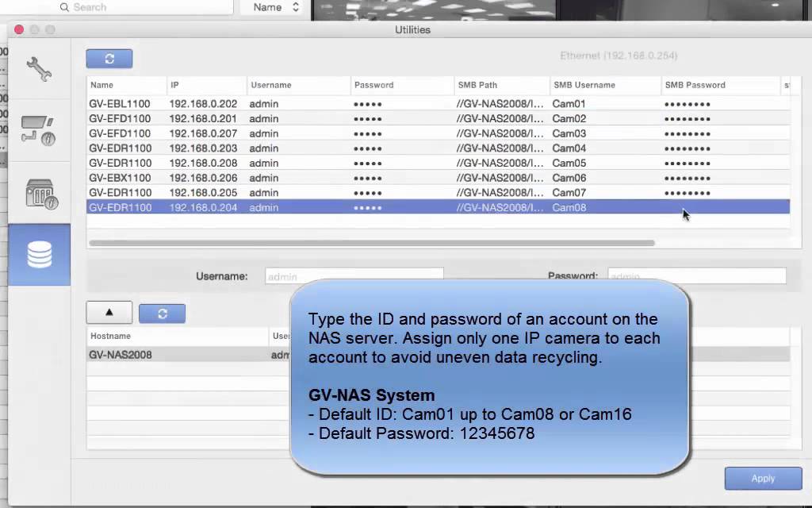Select camera at IP 192.168.0.207
The height and width of the screenshot is (508, 812).
(x=438, y=133)
